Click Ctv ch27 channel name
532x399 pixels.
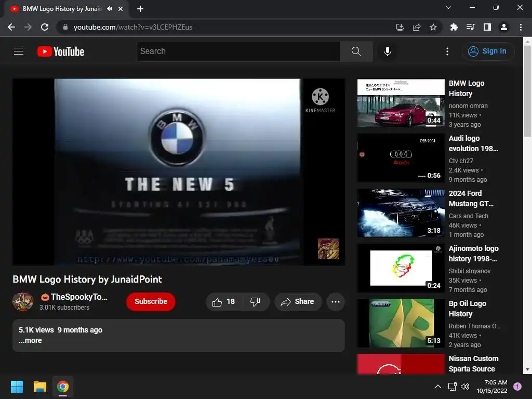click(461, 161)
